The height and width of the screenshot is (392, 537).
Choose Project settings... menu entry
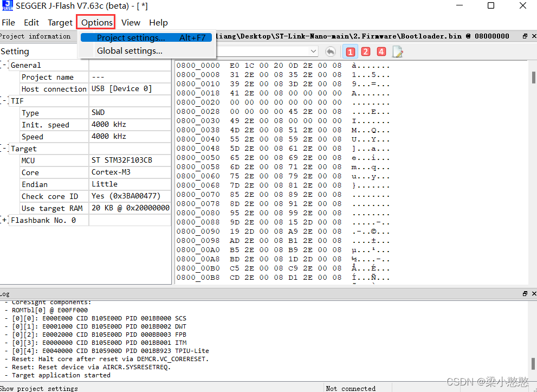[146, 38]
